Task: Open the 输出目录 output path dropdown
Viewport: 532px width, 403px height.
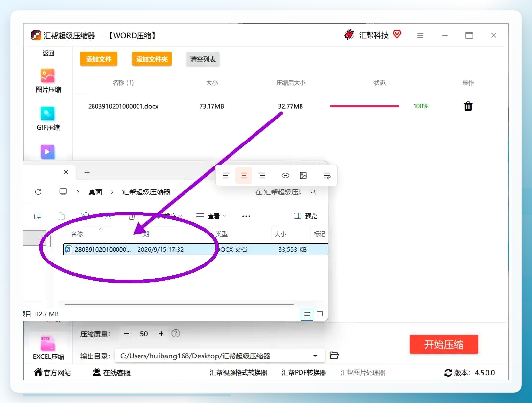Action: pos(315,356)
